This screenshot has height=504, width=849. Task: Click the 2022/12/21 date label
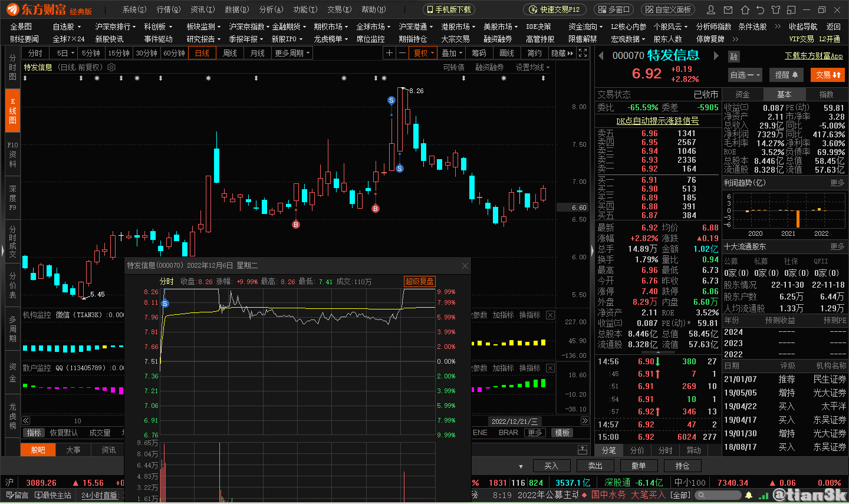tap(515, 421)
